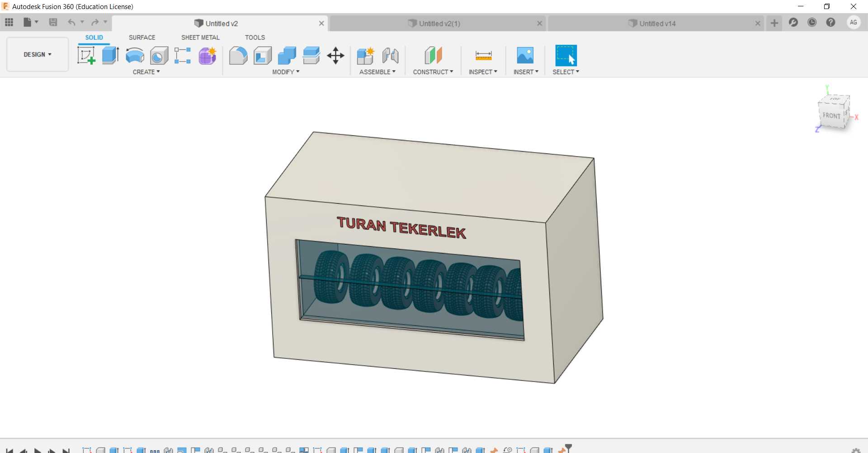This screenshot has height=453, width=868.
Task: Step the timeline back one feature
Action: [24, 450]
